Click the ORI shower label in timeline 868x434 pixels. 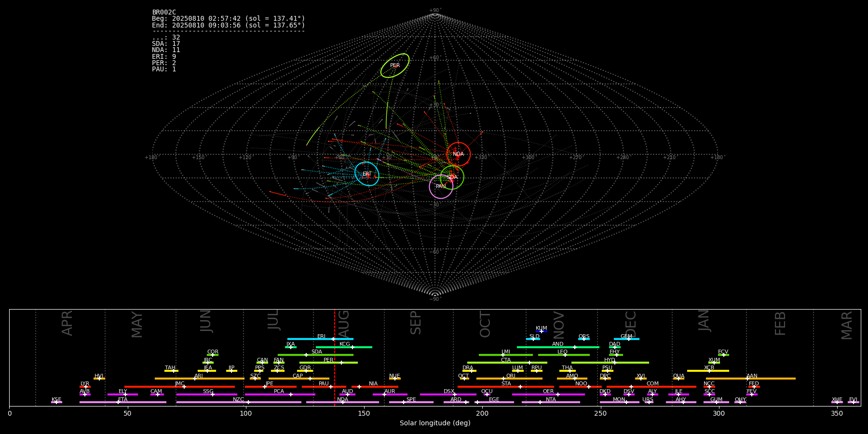tap(511, 376)
